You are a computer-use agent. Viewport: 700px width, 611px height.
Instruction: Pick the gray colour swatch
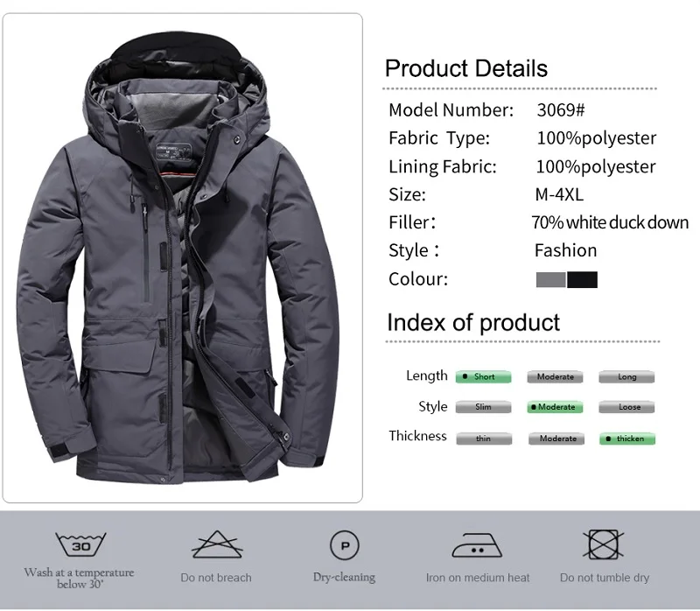551,279
